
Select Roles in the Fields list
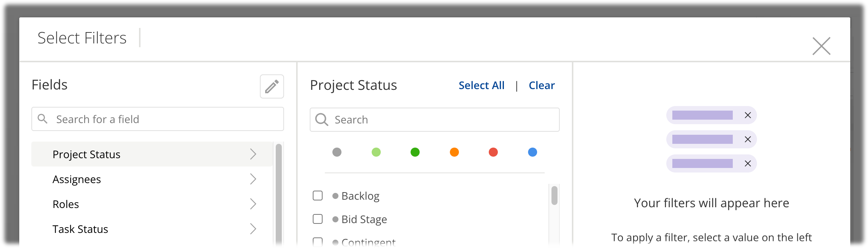pyautogui.click(x=66, y=204)
